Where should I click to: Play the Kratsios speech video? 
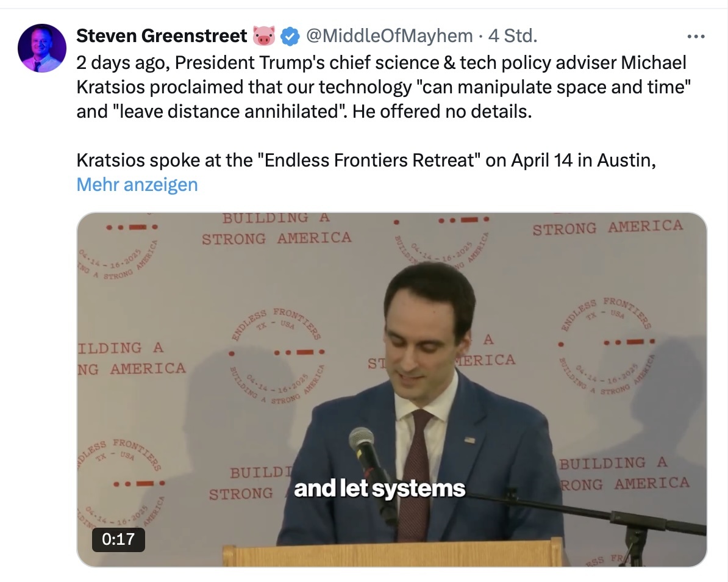392,389
